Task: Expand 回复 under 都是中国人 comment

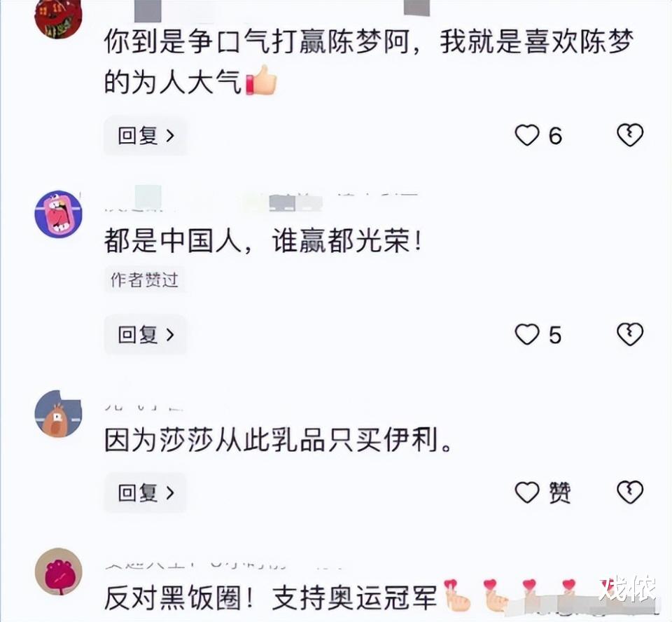Action: point(146,335)
